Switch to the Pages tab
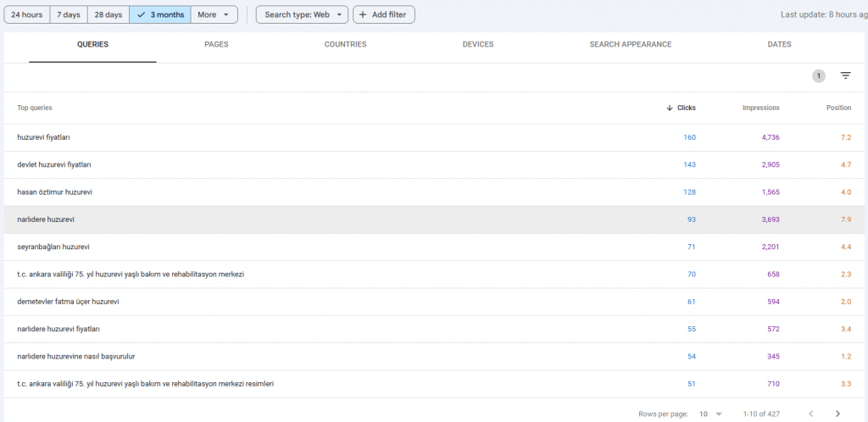This screenshot has height=422, width=868. pos(216,45)
